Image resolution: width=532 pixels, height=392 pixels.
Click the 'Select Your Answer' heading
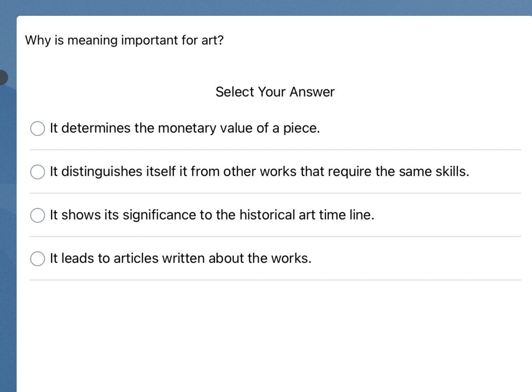[x=275, y=92]
